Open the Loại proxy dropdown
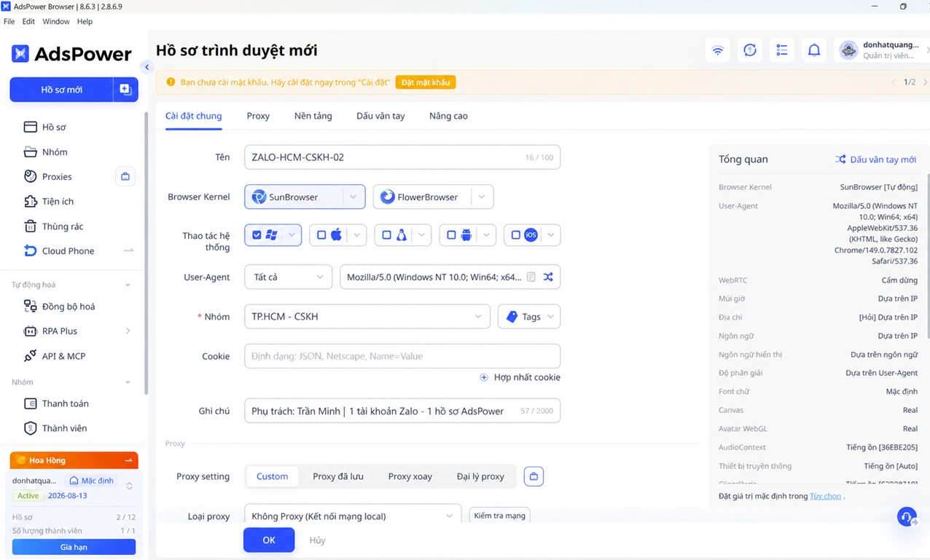The height and width of the screenshot is (560, 930). (x=353, y=516)
